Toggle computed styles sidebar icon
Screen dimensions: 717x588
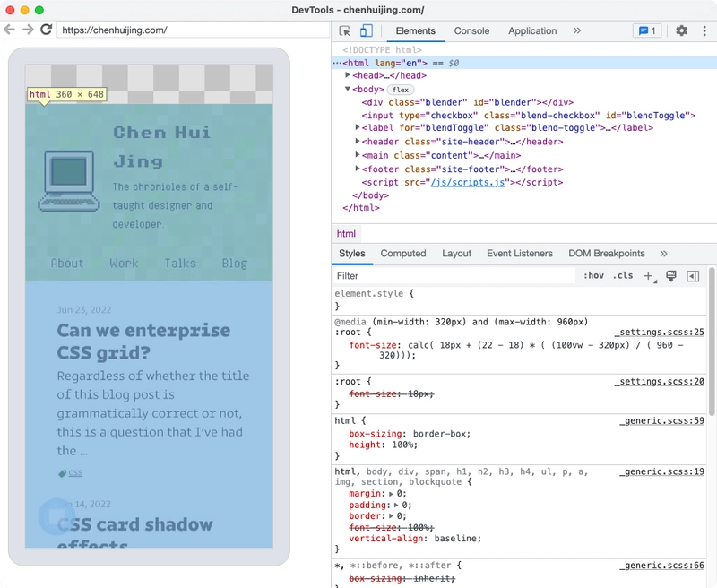[x=693, y=276]
